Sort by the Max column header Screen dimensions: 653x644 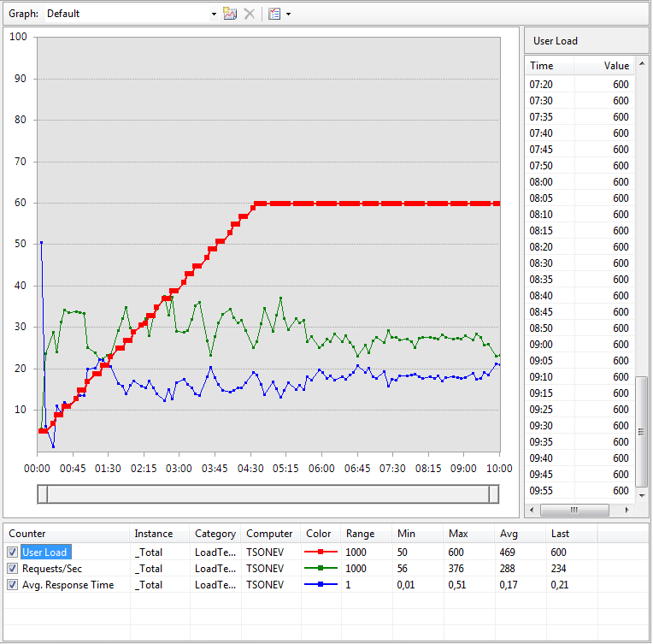[469, 534]
